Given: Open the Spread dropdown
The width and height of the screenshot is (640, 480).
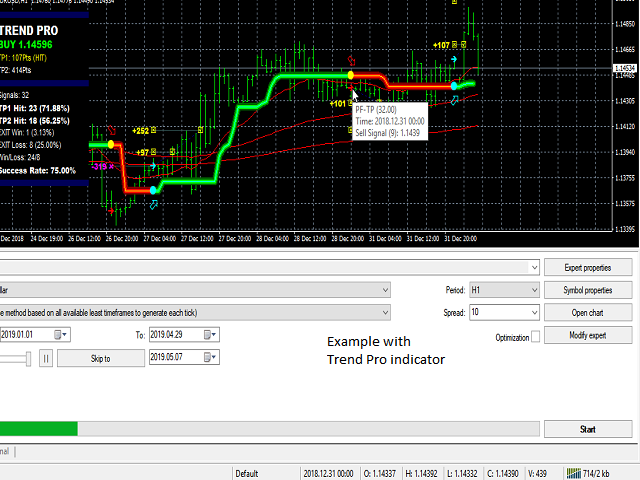Looking at the screenshot, I should pyautogui.click(x=534, y=313).
